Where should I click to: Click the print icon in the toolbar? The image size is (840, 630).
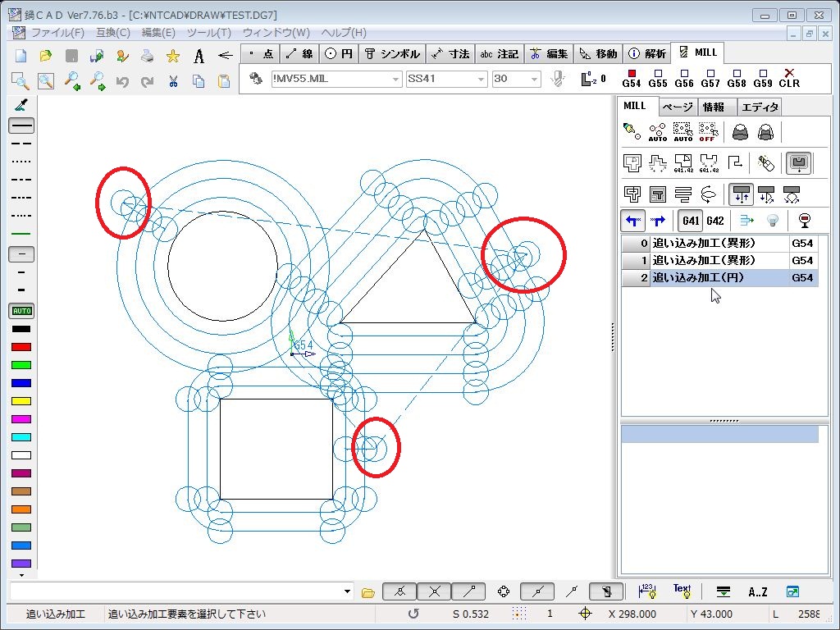[x=148, y=56]
